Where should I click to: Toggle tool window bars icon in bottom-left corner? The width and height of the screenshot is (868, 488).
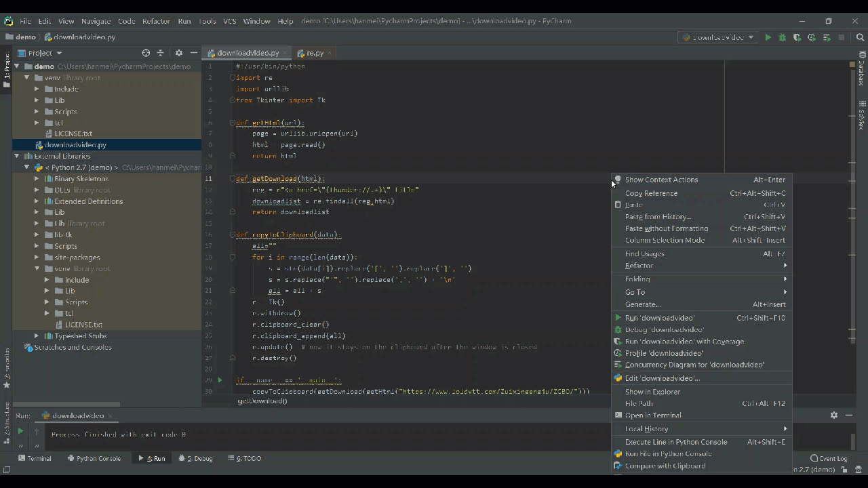[7, 469]
